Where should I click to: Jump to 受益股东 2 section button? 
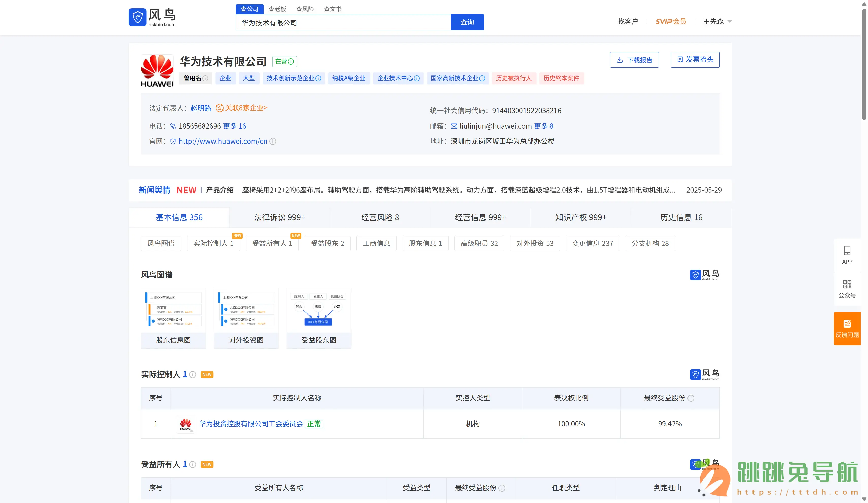327,244
